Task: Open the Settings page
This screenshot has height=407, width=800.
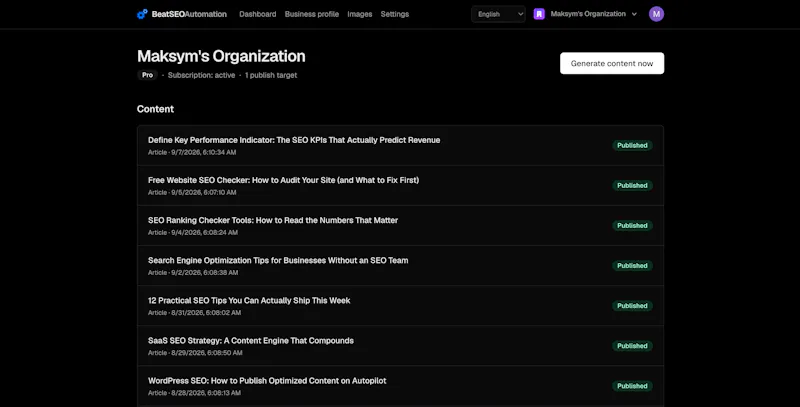Action: (395, 14)
